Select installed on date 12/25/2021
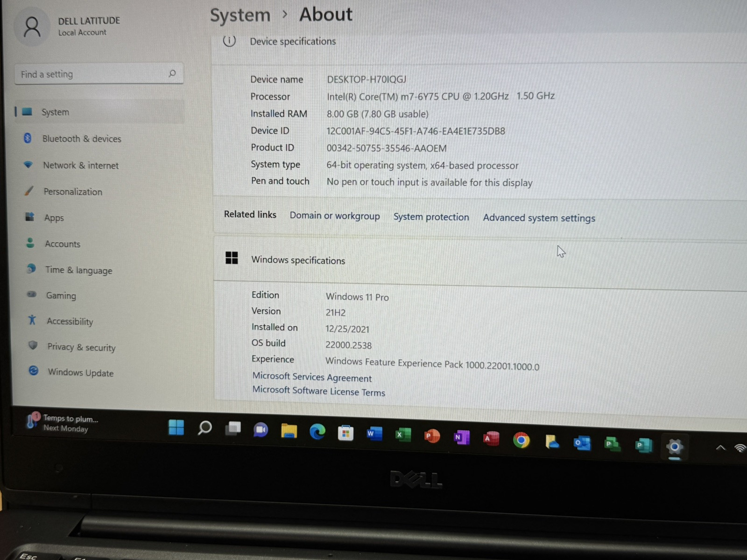Image resolution: width=747 pixels, height=560 pixels. 347,329
